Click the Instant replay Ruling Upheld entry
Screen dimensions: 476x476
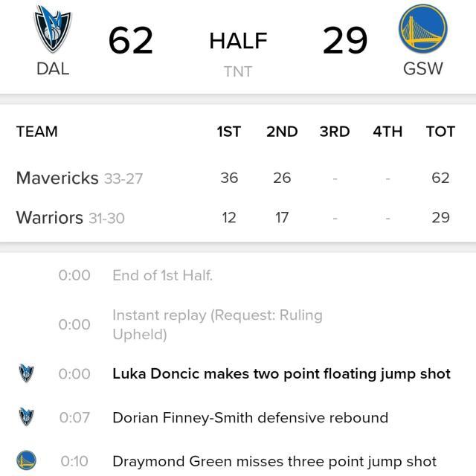[217, 324]
